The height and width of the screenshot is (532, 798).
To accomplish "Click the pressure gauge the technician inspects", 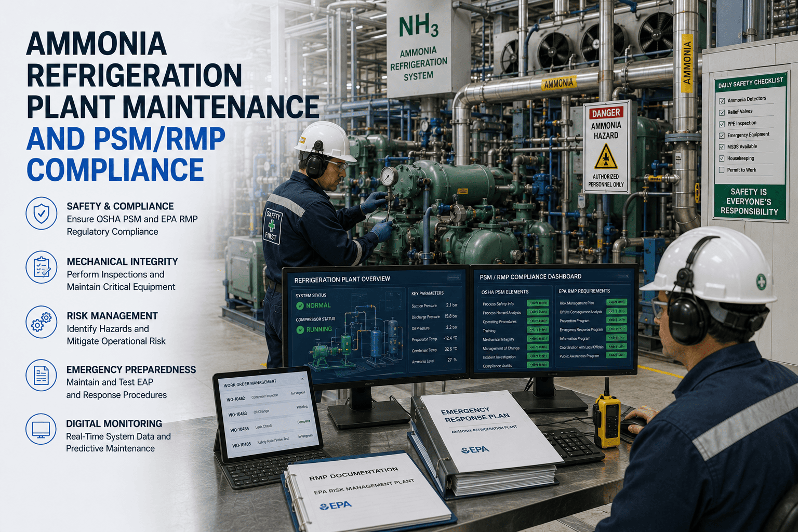I will [389, 177].
